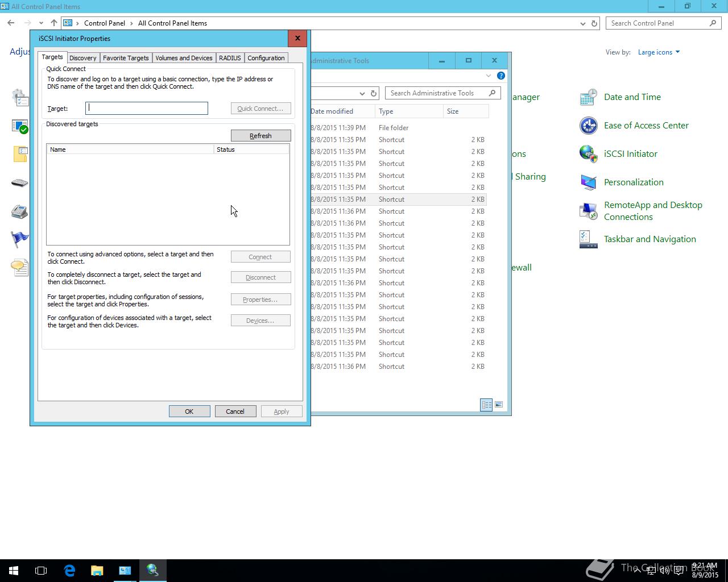Click the Quick Connect button

click(260, 109)
